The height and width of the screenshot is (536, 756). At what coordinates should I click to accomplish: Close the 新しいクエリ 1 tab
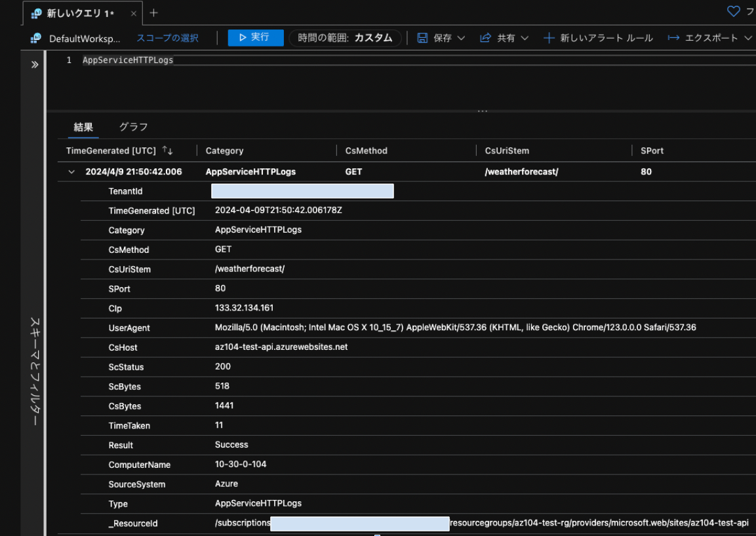point(133,13)
